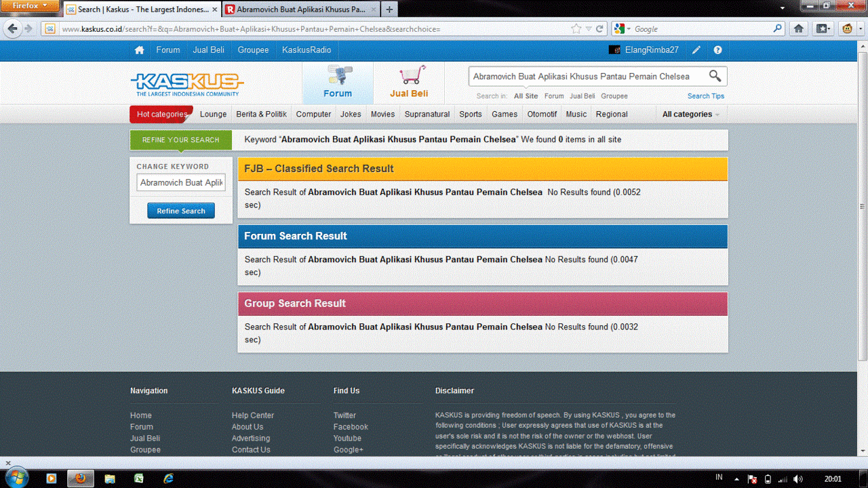The height and width of the screenshot is (488, 868).
Task: Reload page with refresh icon
Action: (x=599, y=29)
